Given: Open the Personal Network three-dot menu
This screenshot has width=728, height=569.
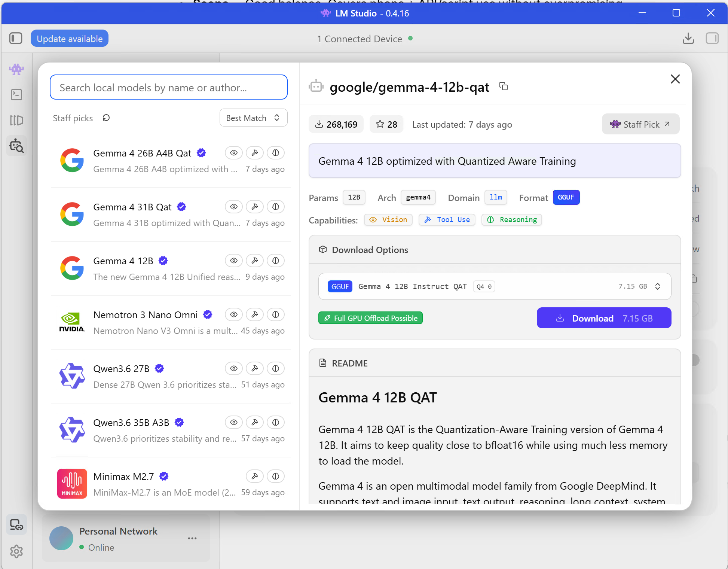Looking at the screenshot, I should pyautogui.click(x=192, y=538).
